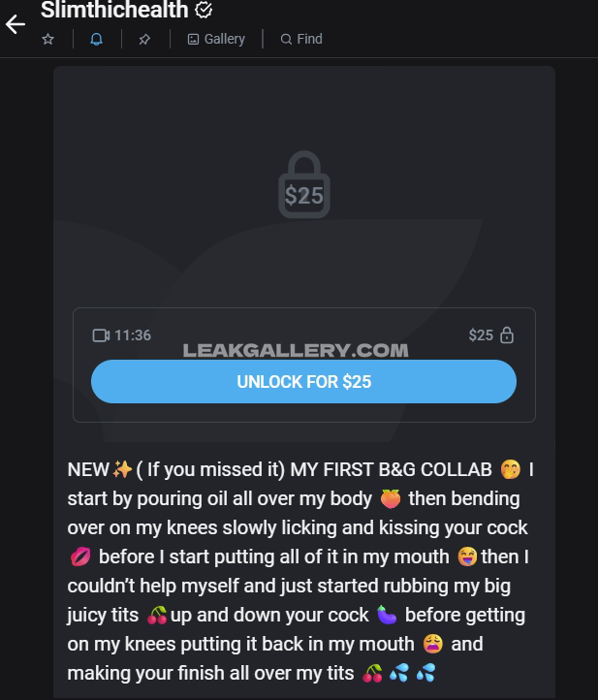This screenshot has height=700, width=598.
Task: Click the $25 price label in media card
Action: 481,335
